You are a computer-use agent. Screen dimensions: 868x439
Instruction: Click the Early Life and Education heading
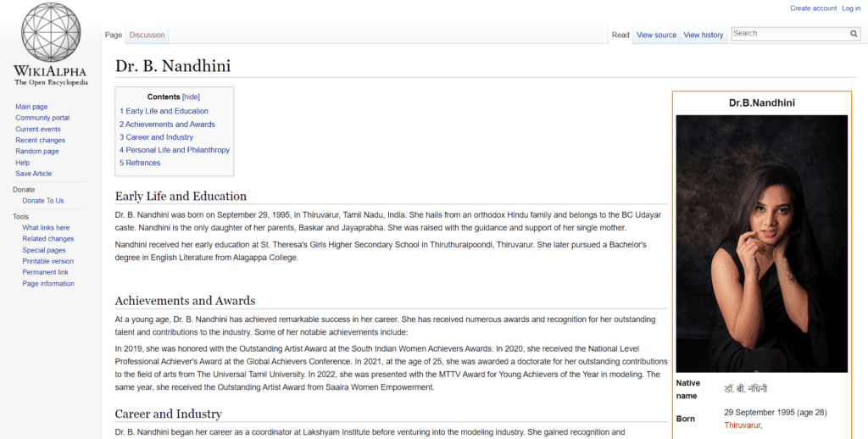[181, 197]
